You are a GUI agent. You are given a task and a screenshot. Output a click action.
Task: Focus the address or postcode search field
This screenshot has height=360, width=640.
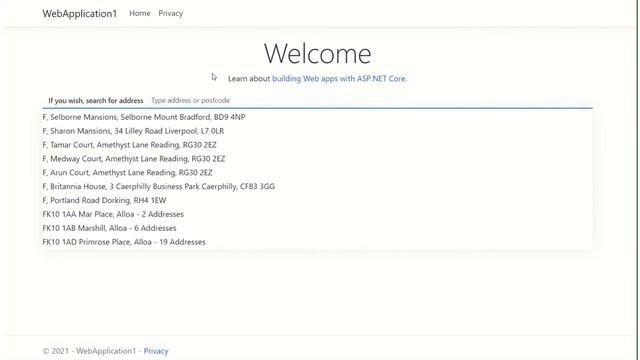371,100
